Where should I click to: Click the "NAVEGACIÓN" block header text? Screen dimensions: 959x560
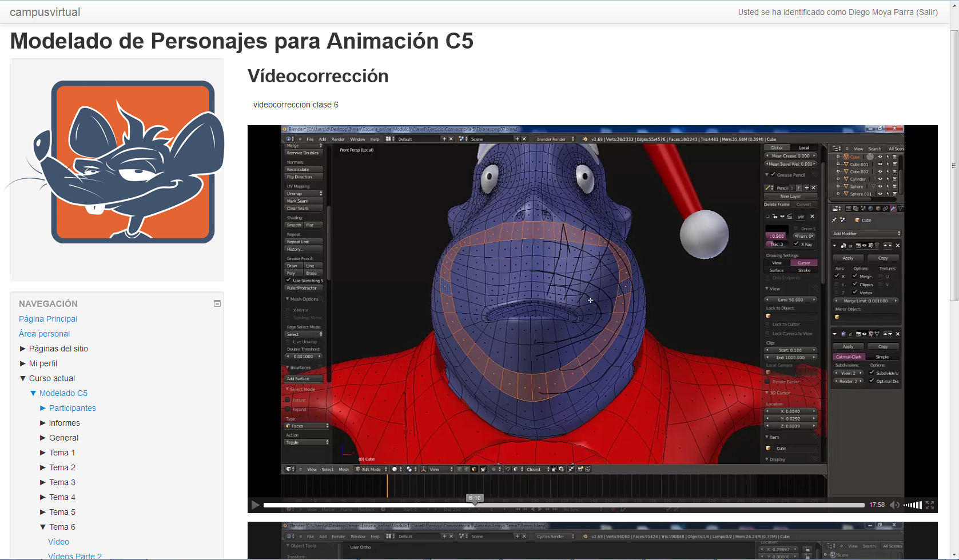coord(48,303)
